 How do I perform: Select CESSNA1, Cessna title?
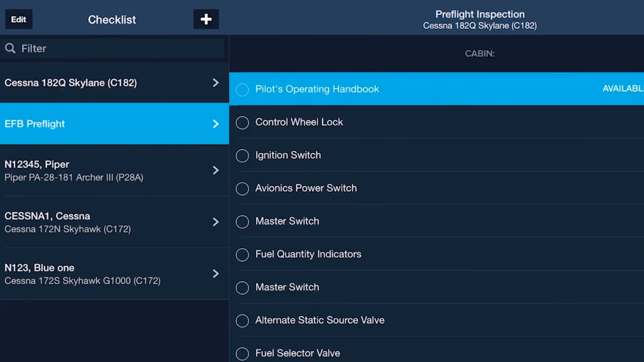47,216
